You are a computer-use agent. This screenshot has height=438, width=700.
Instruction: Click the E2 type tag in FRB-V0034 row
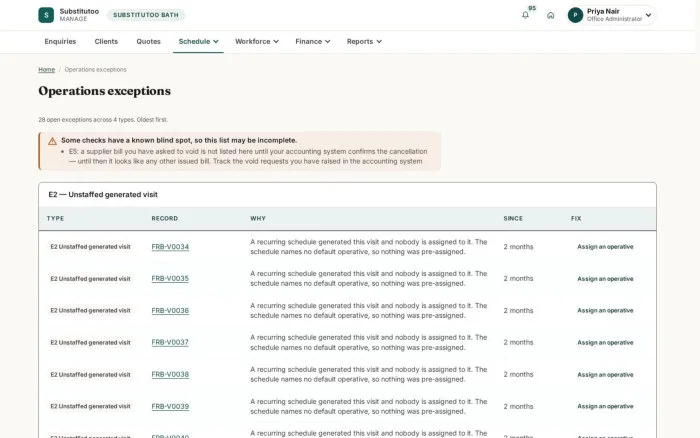tap(90, 247)
